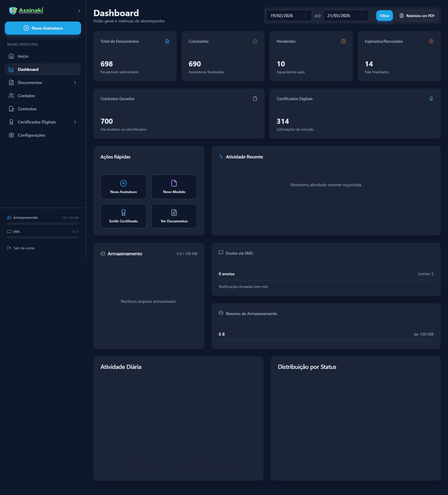
Task: Click the SMS envios progress bar
Action: (x=326, y=280)
